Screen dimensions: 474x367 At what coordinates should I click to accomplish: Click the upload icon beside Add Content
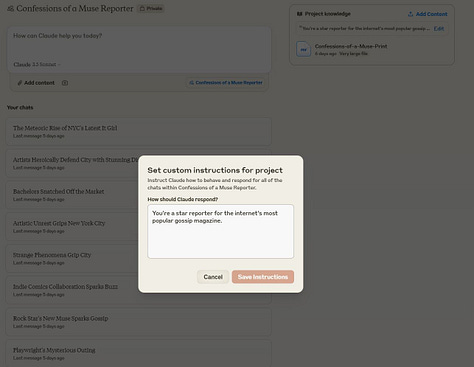[410, 14]
